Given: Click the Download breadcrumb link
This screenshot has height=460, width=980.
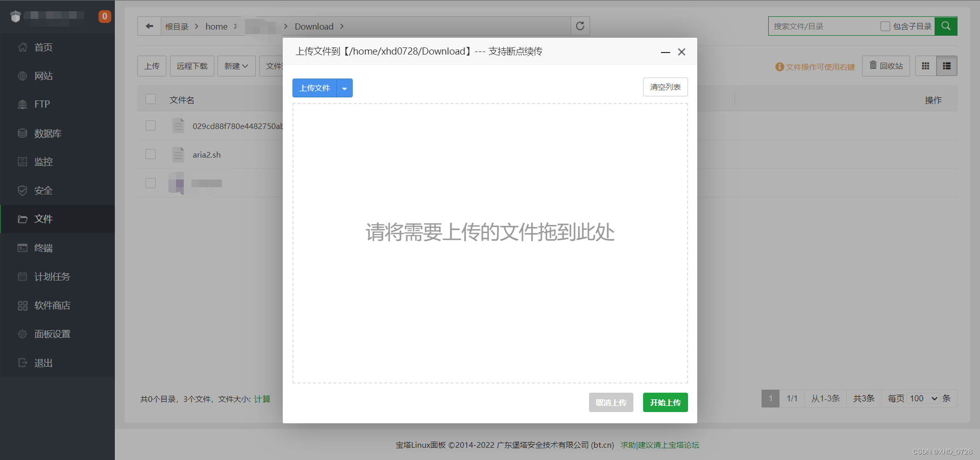Looking at the screenshot, I should point(313,26).
